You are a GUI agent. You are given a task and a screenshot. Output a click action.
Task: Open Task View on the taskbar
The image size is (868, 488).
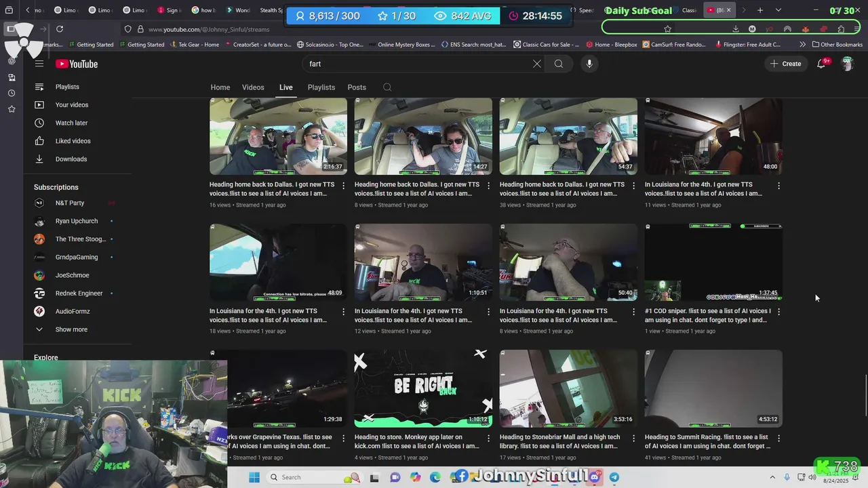[374, 477]
